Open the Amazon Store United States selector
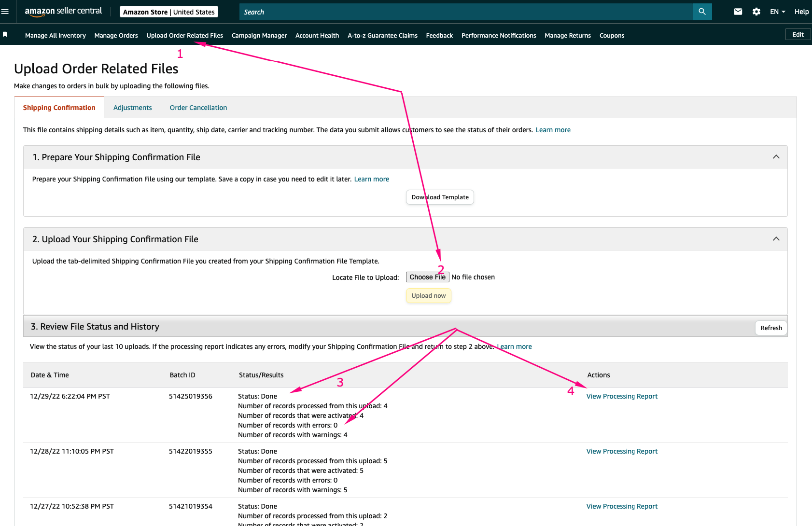This screenshot has height=526, width=812. pyautogui.click(x=169, y=12)
